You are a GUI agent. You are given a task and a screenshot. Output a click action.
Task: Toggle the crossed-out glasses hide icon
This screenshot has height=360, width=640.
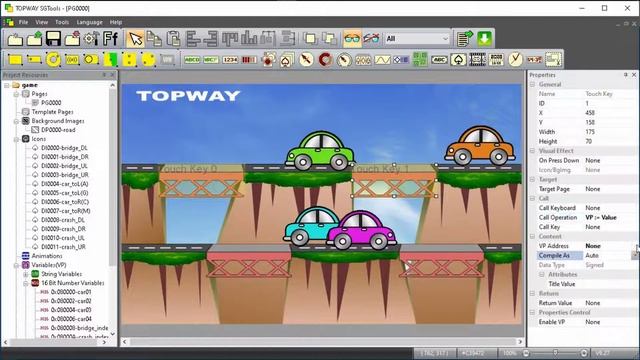point(371,39)
